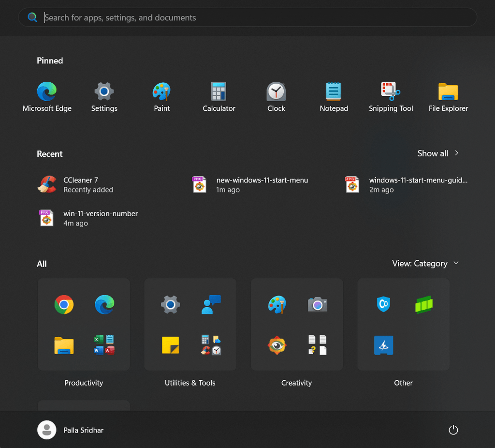Open blue shield VPN app in Other
This screenshot has width=495, height=448.
click(x=383, y=305)
